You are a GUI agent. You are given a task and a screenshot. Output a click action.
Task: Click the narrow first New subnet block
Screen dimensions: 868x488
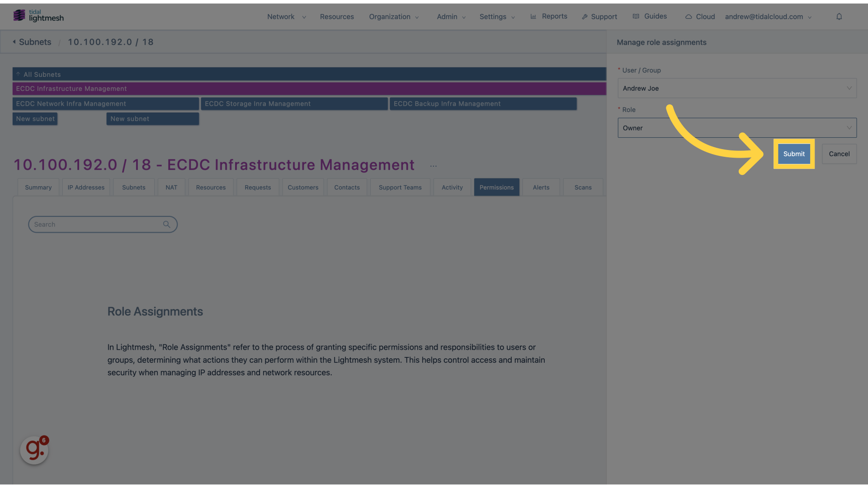(x=35, y=119)
